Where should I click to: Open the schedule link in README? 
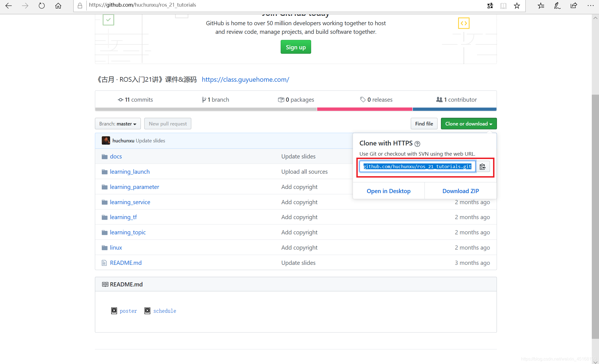click(x=165, y=311)
